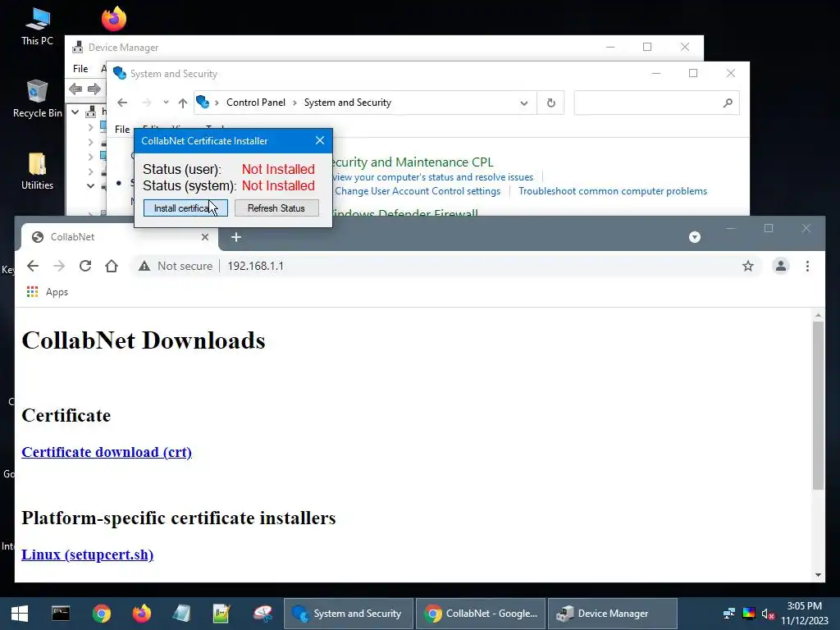Open the This PC desktop icon
The width and height of the screenshot is (840, 630).
(37, 27)
